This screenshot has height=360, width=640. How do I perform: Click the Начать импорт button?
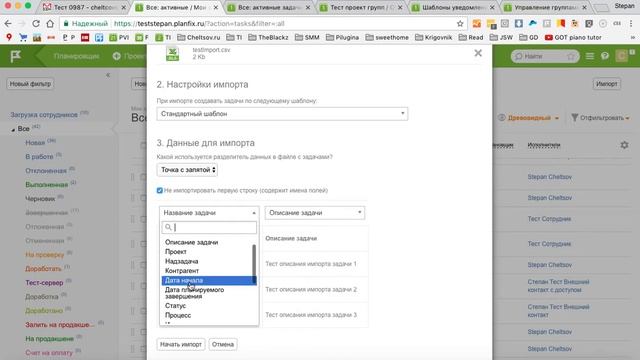(x=180, y=344)
